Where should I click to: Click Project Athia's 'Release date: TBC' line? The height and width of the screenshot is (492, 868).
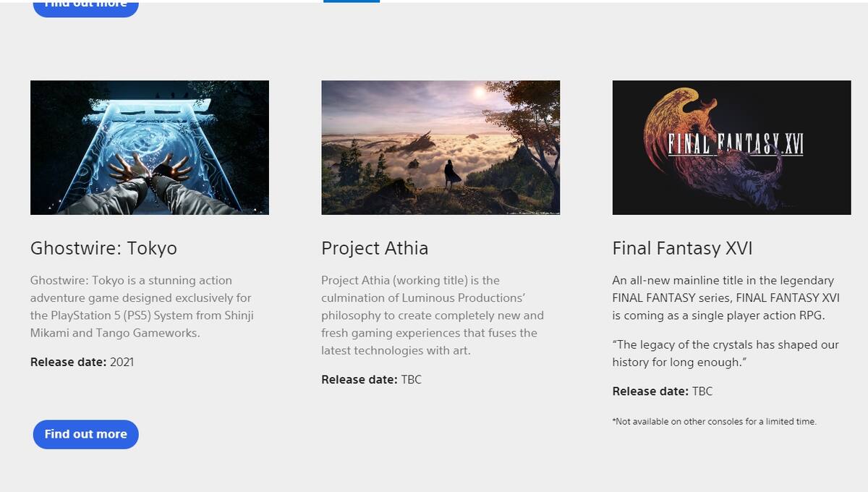pyautogui.click(x=371, y=379)
